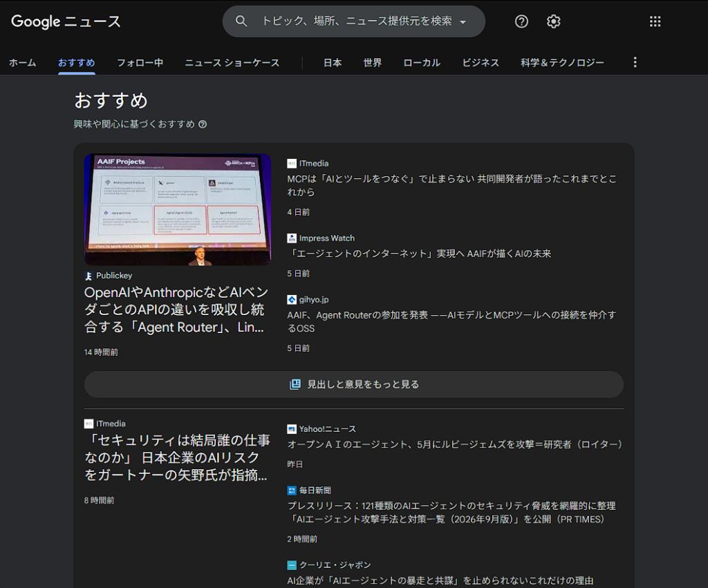Click the 見出しと意見をもっと見る button
The width and height of the screenshot is (708, 588).
354,384
